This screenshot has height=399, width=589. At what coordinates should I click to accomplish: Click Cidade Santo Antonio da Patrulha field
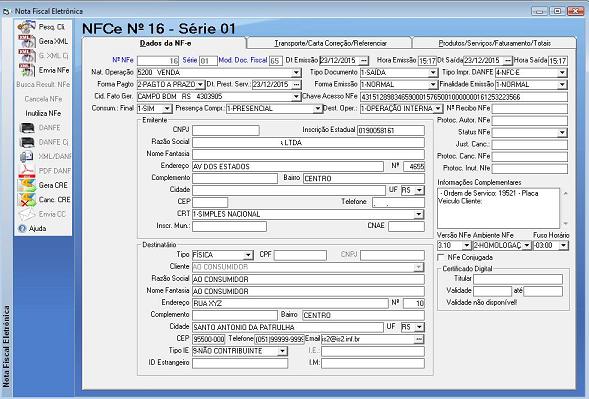coord(288,327)
